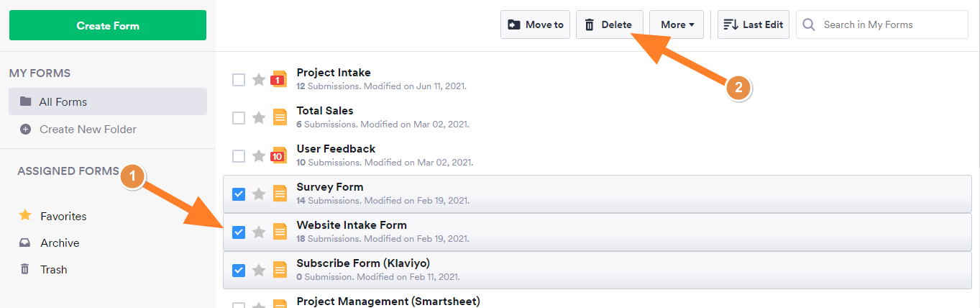Favorite the Total Sales form
980x308 pixels.
[259, 118]
